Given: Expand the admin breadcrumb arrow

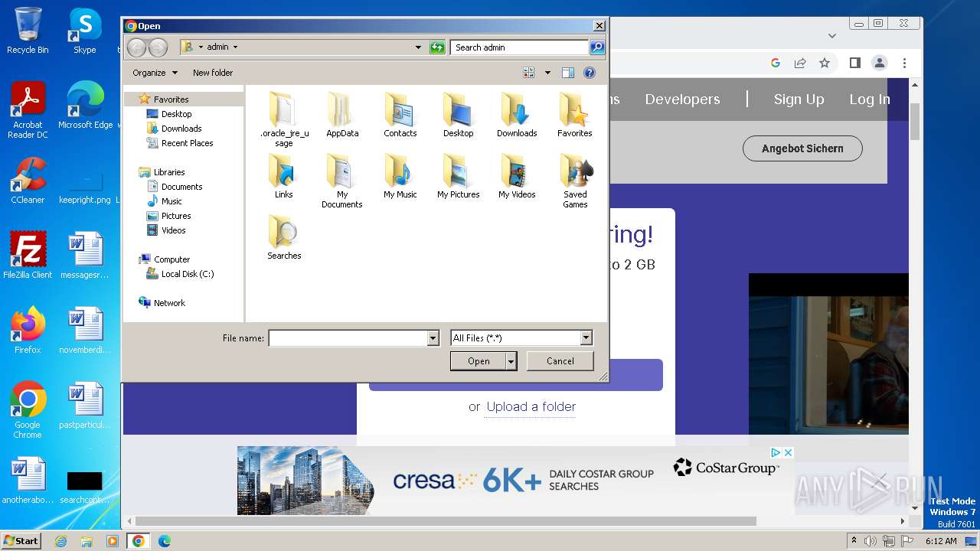Looking at the screenshot, I should click(x=235, y=47).
